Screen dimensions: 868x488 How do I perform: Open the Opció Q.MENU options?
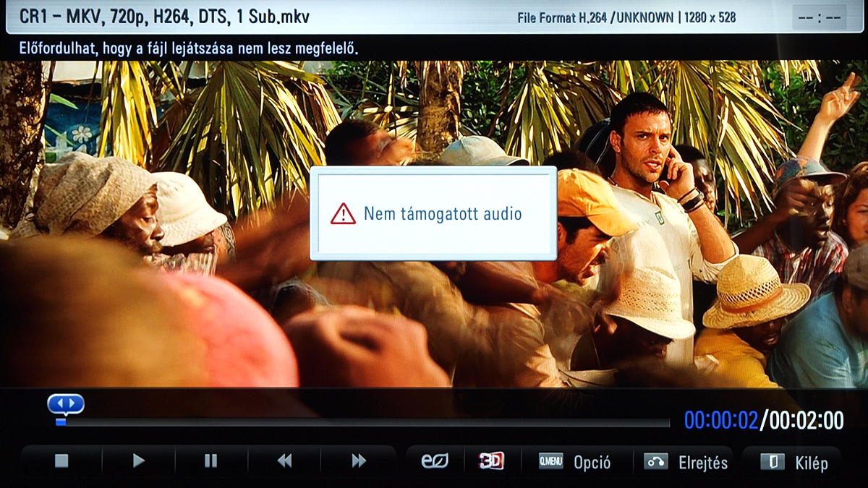point(575,462)
